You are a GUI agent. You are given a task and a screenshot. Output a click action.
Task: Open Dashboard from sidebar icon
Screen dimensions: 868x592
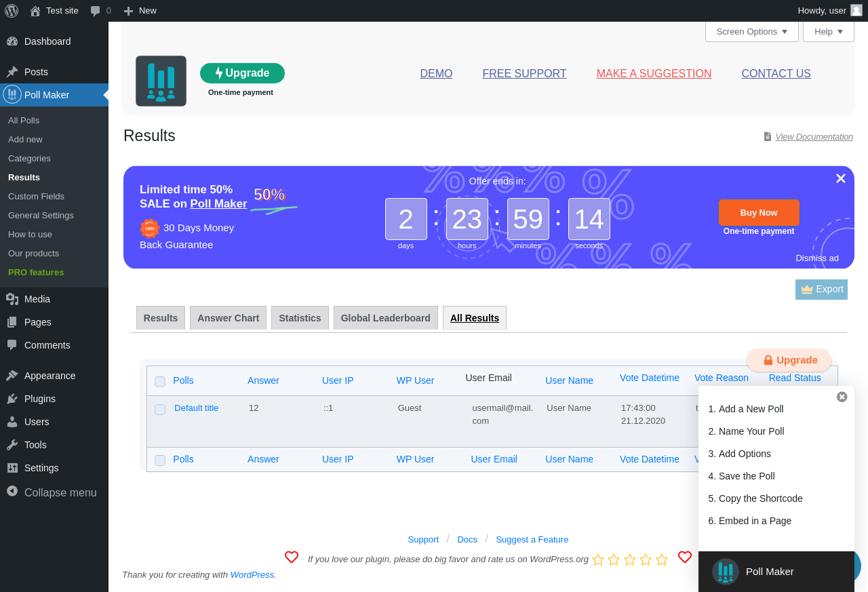12,41
